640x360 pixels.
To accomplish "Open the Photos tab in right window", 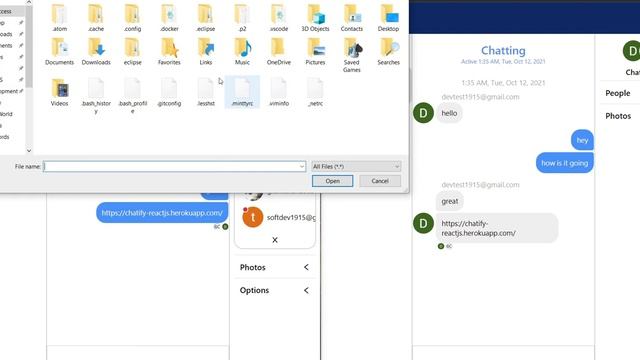I will coord(618,116).
